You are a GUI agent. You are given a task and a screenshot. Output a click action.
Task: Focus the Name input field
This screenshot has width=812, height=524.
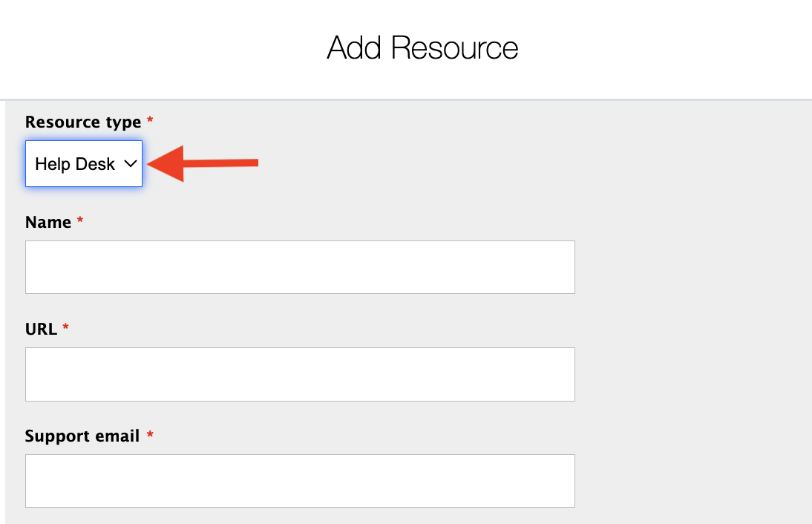click(x=300, y=267)
